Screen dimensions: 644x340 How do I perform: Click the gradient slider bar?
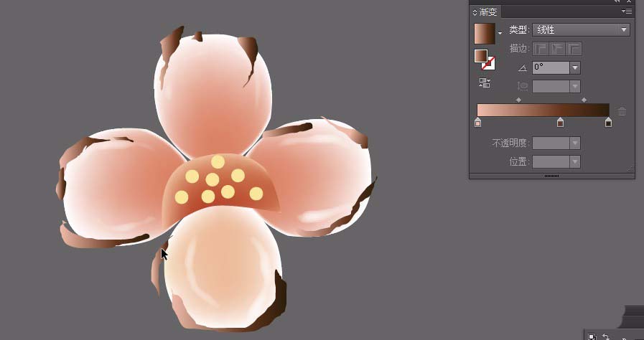coord(543,110)
